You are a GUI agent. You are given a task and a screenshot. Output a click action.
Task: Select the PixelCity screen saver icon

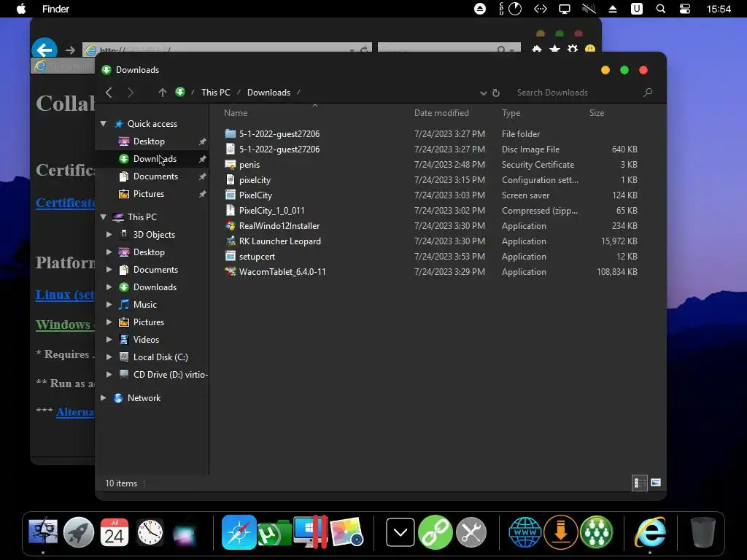pyautogui.click(x=230, y=195)
